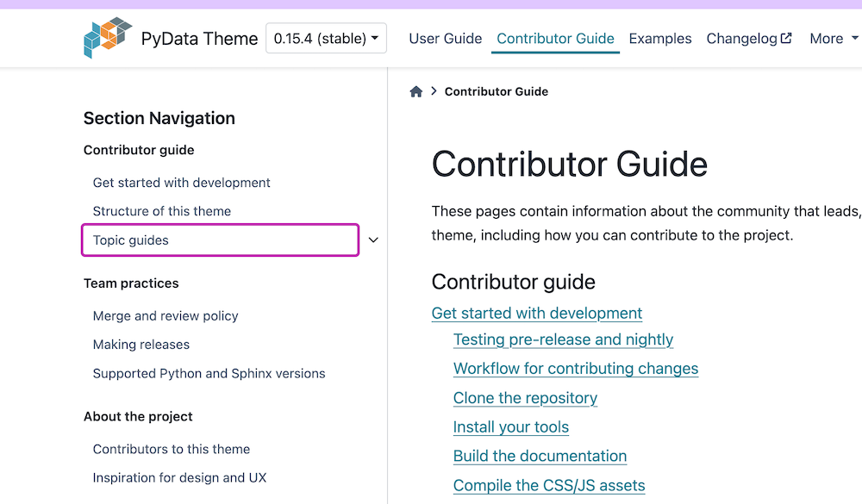The image size is (862, 504).
Task: Expand the Topic guides chevron
Action: point(373,240)
